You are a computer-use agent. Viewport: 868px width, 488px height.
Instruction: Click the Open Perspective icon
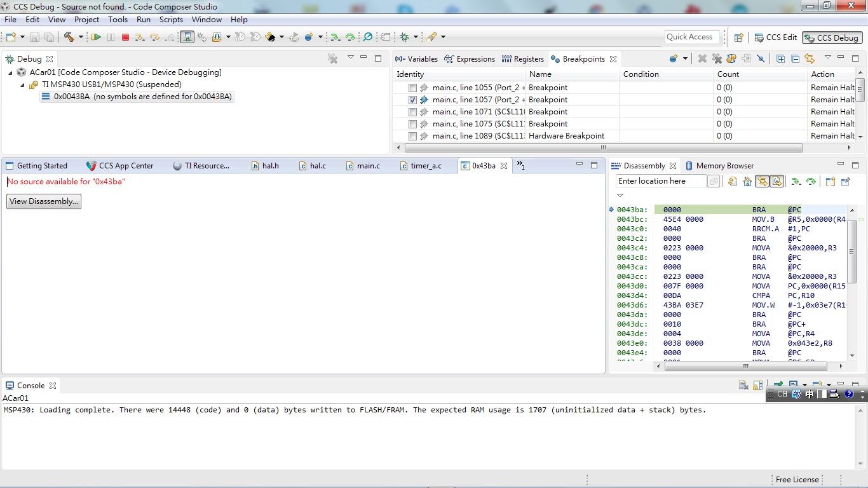739,37
